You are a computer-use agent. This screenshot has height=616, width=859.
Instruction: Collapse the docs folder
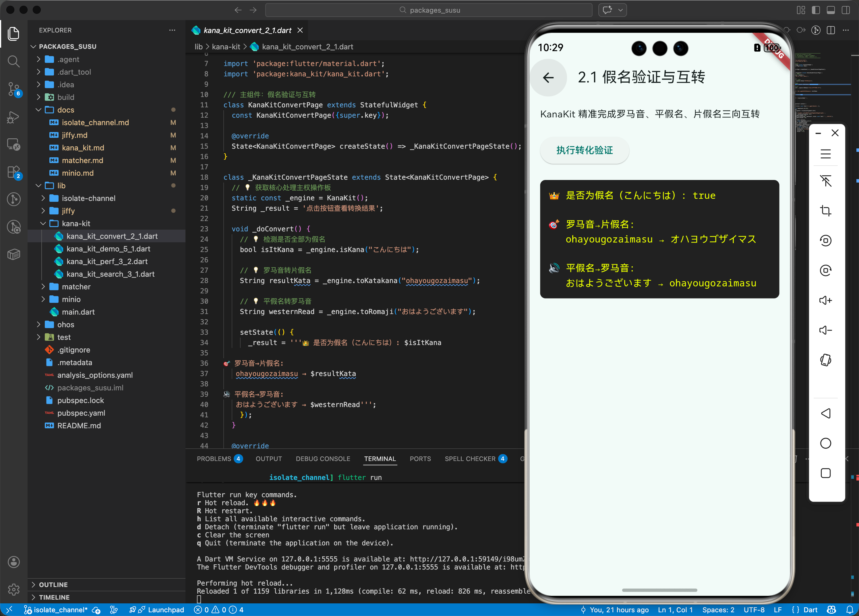tap(65, 110)
